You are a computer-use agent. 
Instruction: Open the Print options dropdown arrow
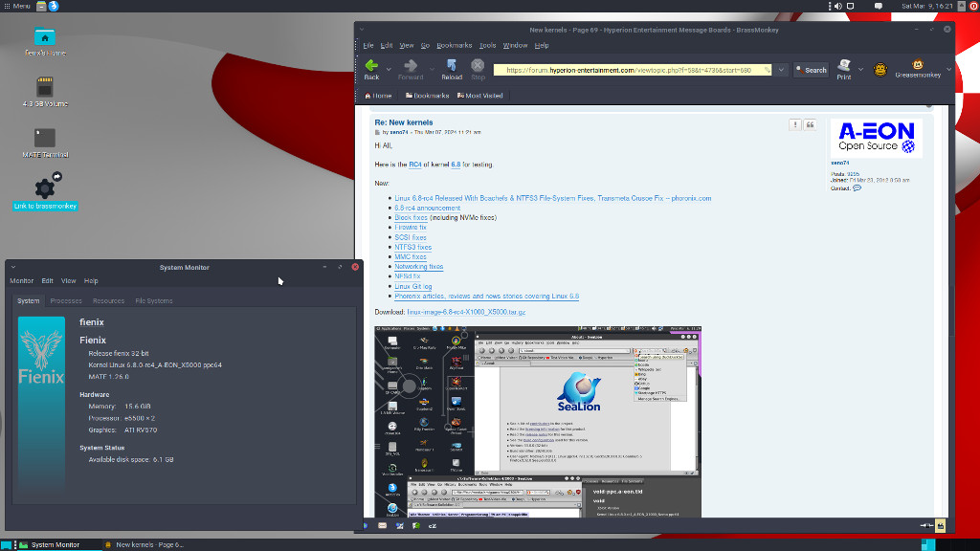(x=860, y=70)
